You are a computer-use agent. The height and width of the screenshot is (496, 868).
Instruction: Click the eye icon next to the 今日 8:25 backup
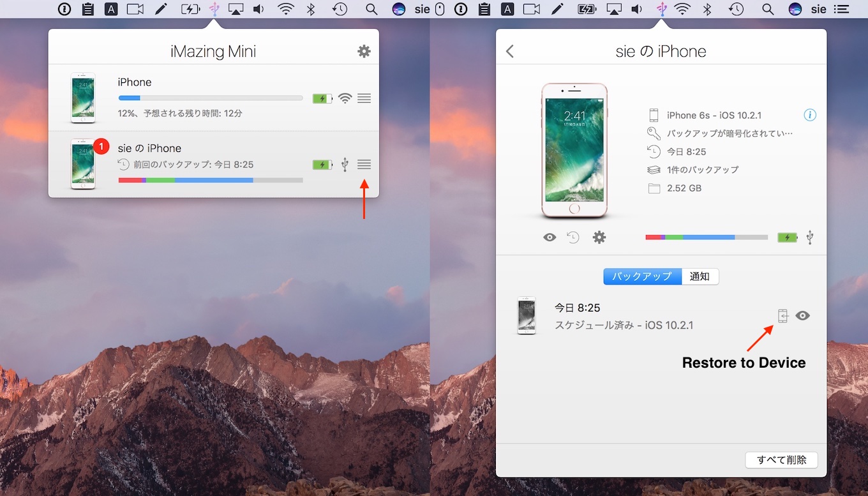[x=802, y=315]
